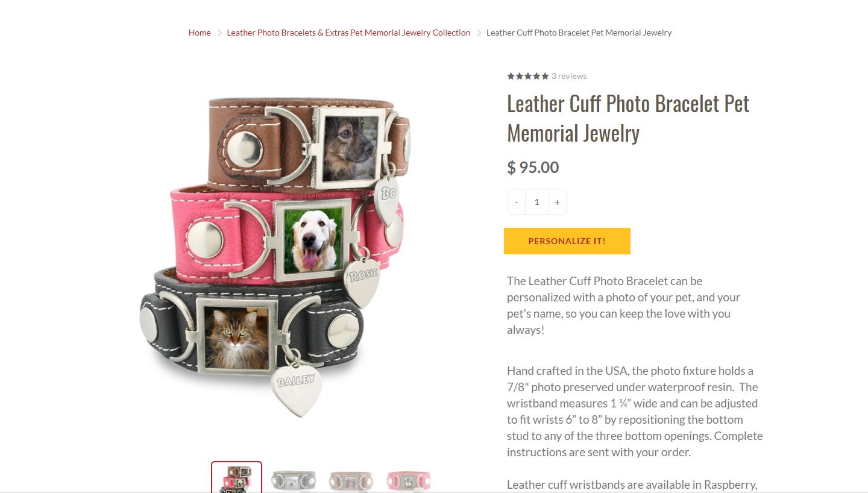Decrease quantity with the minus button
Viewport: 868px width, 493px height.
(516, 202)
